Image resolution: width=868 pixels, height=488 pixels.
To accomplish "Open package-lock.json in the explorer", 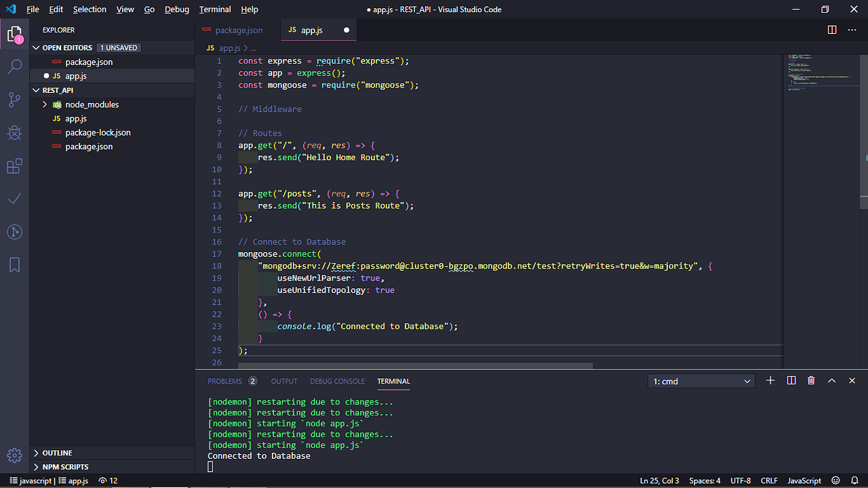I will pos(98,132).
